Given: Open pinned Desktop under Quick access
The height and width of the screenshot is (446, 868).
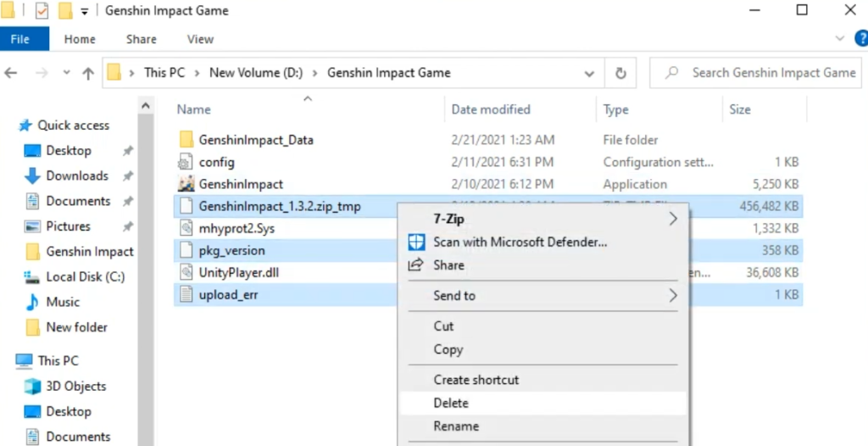Looking at the screenshot, I should (69, 151).
